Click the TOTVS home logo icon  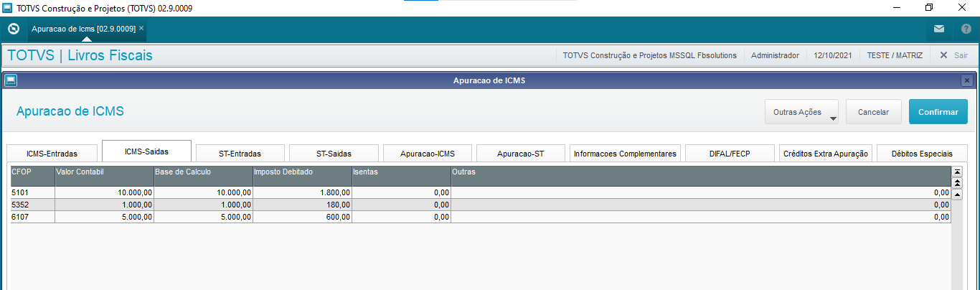coord(13,29)
